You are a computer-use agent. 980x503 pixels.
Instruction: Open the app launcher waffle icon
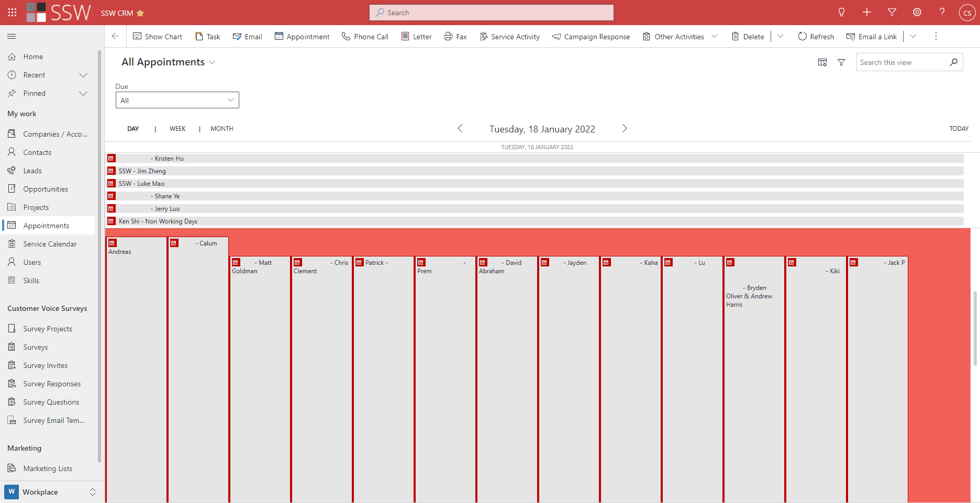point(12,12)
